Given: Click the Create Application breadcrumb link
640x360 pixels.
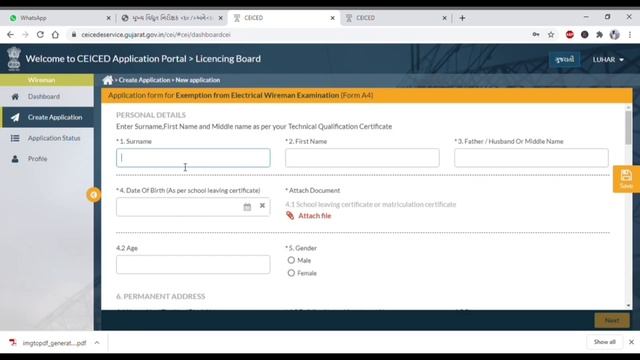Looking at the screenshot, I should [144, 80].
